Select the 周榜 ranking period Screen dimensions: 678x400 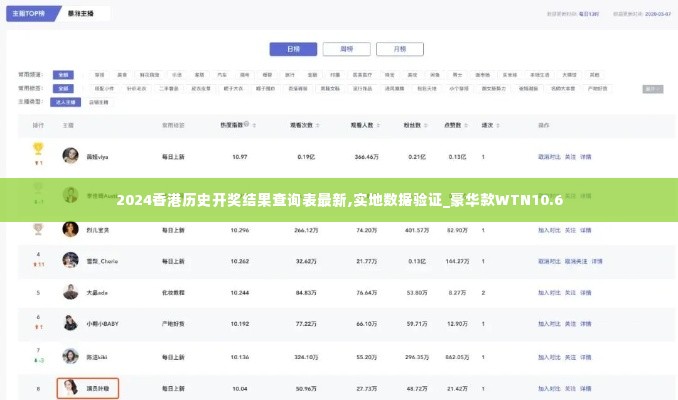pyautogui.click(x=346, y=48)
